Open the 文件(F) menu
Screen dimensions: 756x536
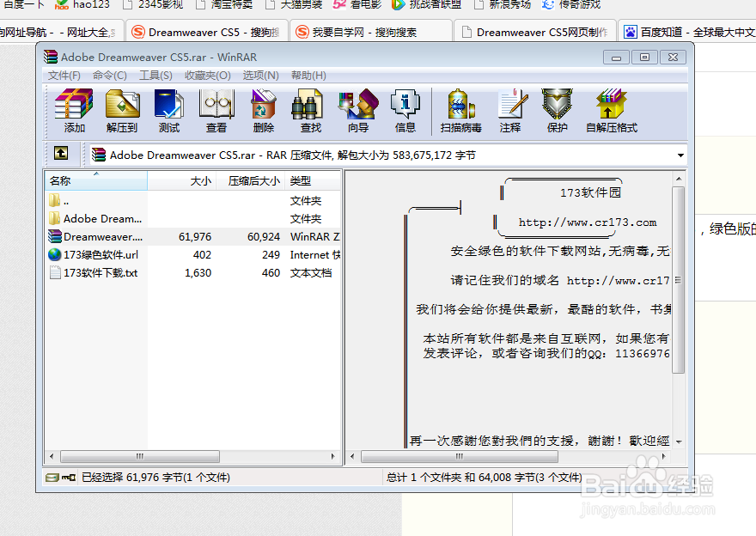(x=64, y=76)
